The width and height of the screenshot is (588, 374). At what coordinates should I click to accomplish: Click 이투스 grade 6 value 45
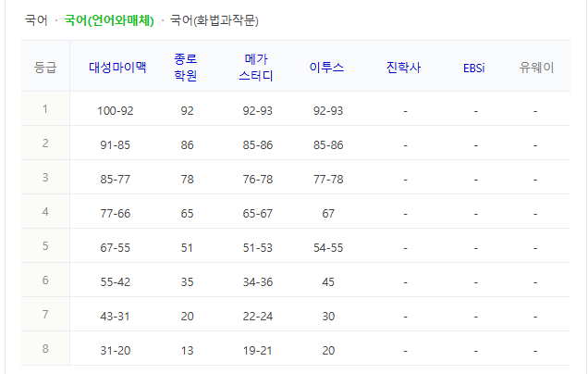coord(328,282)
